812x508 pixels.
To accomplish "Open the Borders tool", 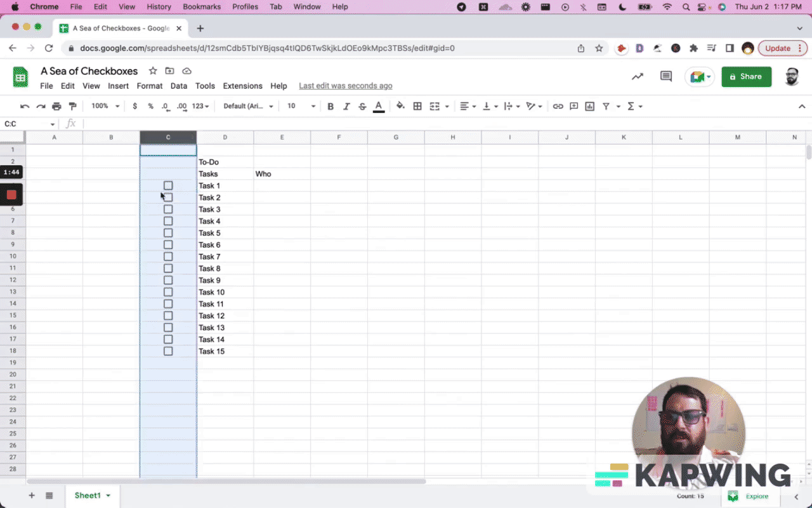I will (x=417, y=107).
